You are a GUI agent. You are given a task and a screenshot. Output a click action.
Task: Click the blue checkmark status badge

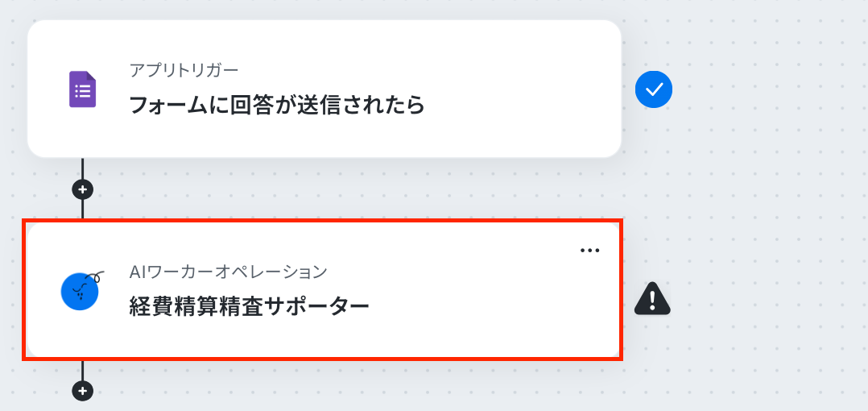(654, 89)
